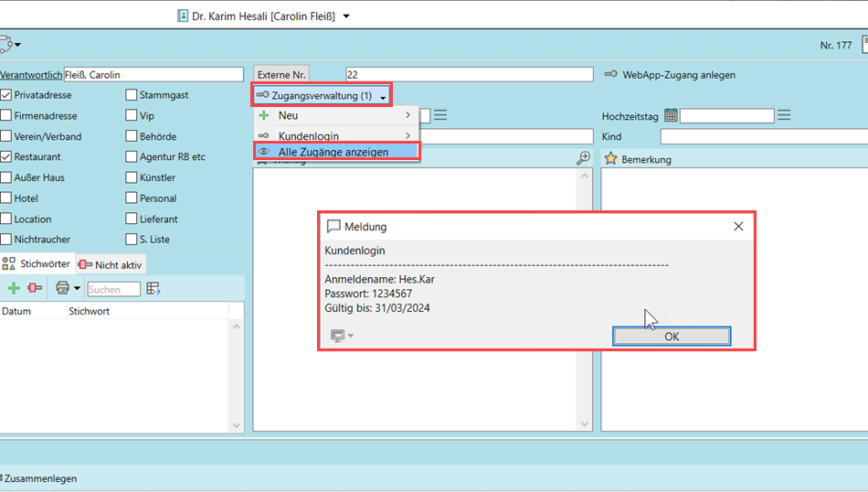Viewport: 868px width, 492px height.
Task: Click the printer icon in Stichwörter toolbar
Action: [62, 288]
